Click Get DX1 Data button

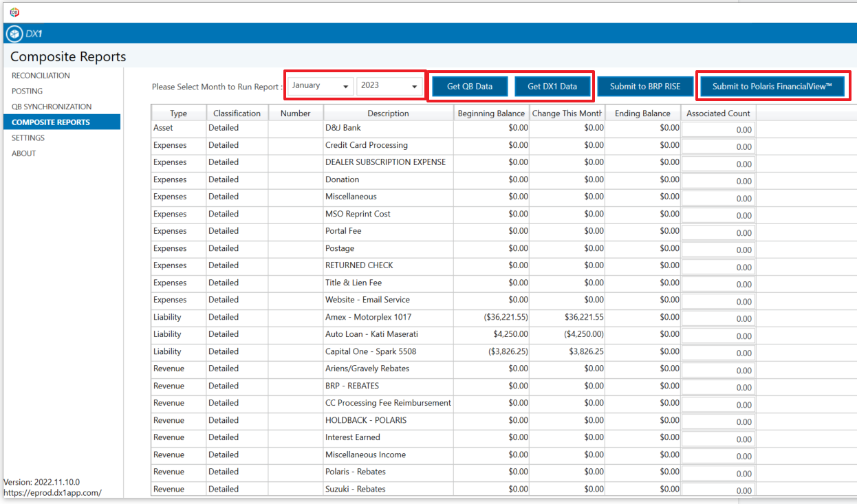pyautogui.click(x=552, y=87)
